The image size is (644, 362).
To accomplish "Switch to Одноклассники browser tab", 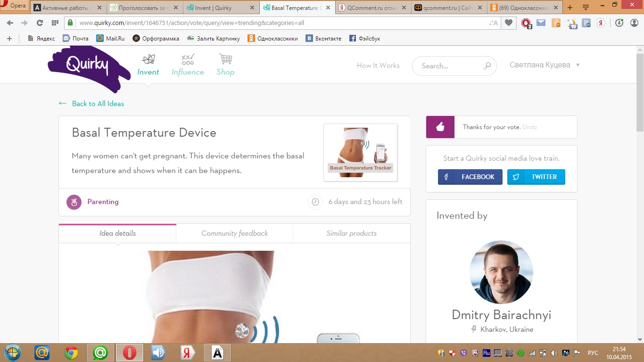I will click(x=525, y=8).
